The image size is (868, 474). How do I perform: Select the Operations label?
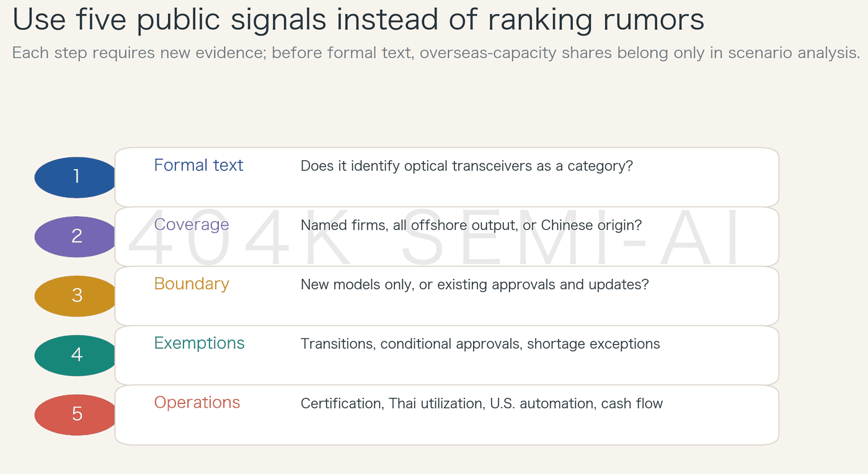(197, 403)
